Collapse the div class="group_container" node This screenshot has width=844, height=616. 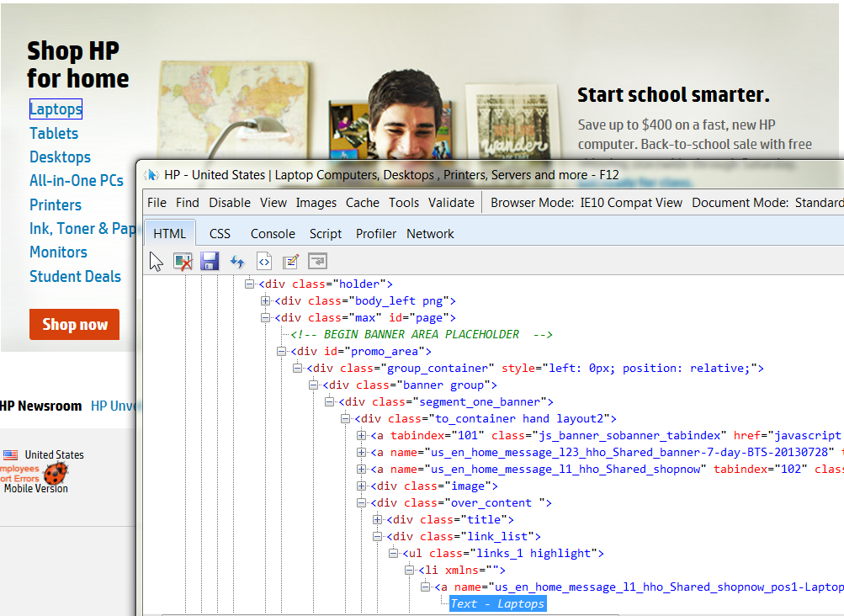pyautogui.click(x=297, y=369)
